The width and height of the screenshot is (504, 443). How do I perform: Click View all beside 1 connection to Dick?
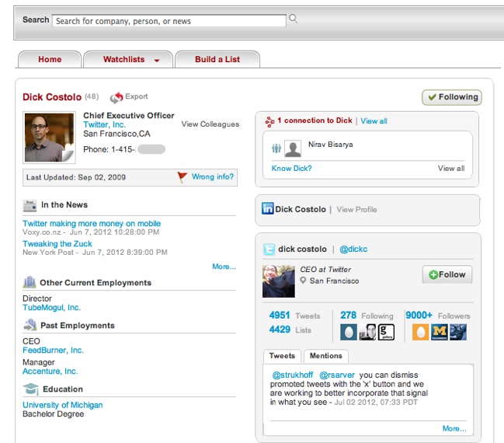pyautogui.click(x=374, y=121)
